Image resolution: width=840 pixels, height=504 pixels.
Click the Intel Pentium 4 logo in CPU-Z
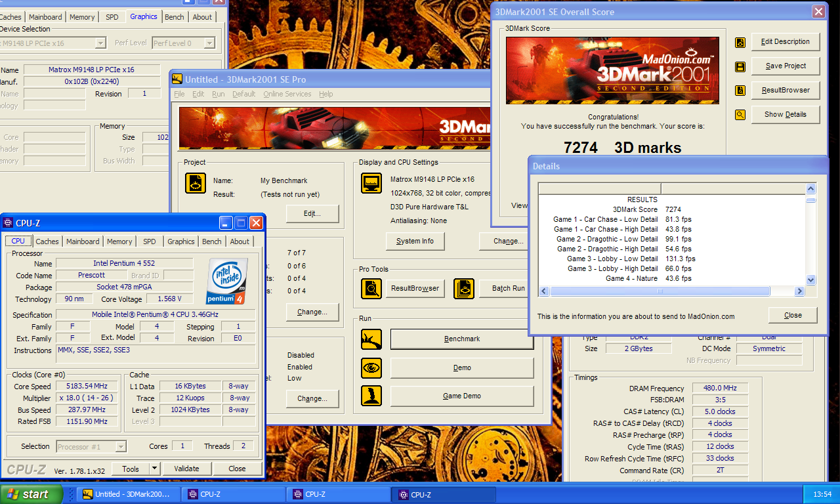coord(226,281)
